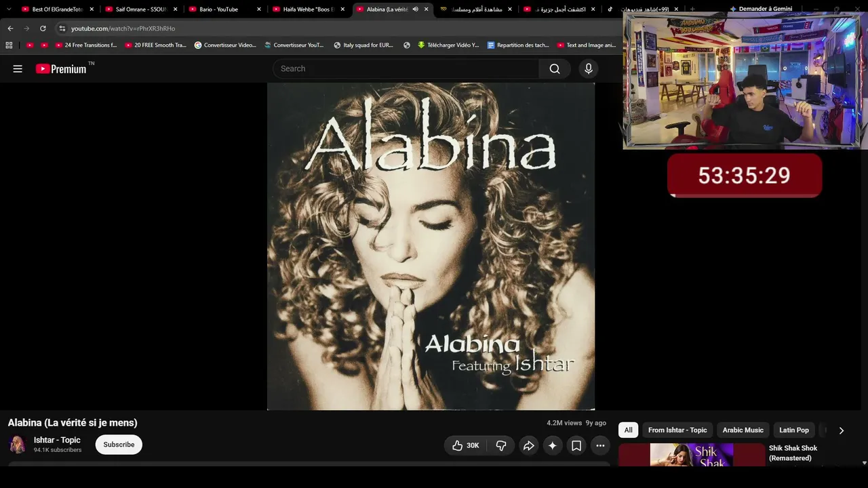
Task: Go forward in browser history
Action: 26,28
